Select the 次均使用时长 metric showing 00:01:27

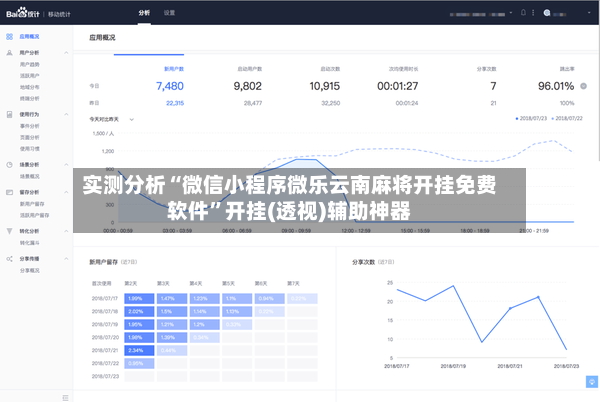point(398,86)
